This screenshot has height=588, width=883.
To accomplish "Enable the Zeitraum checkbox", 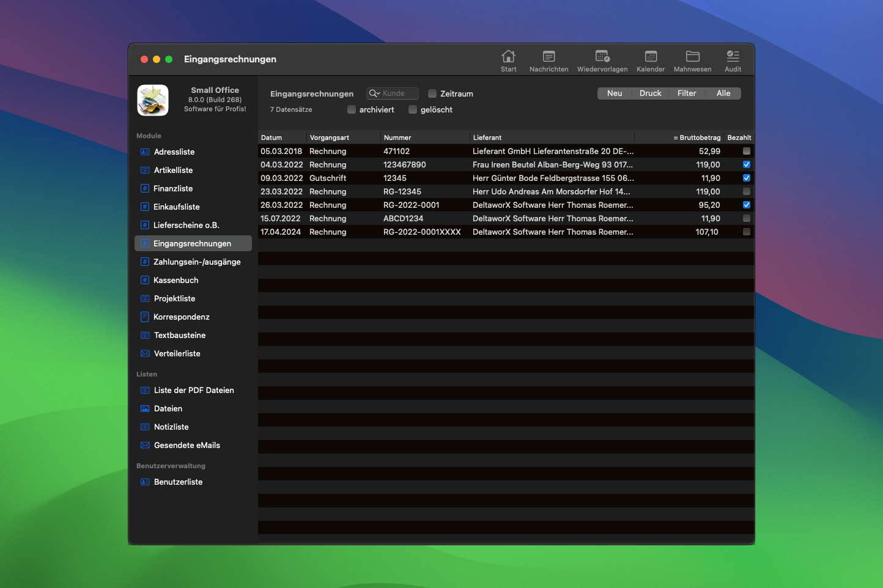I will [x=432, y=94].
